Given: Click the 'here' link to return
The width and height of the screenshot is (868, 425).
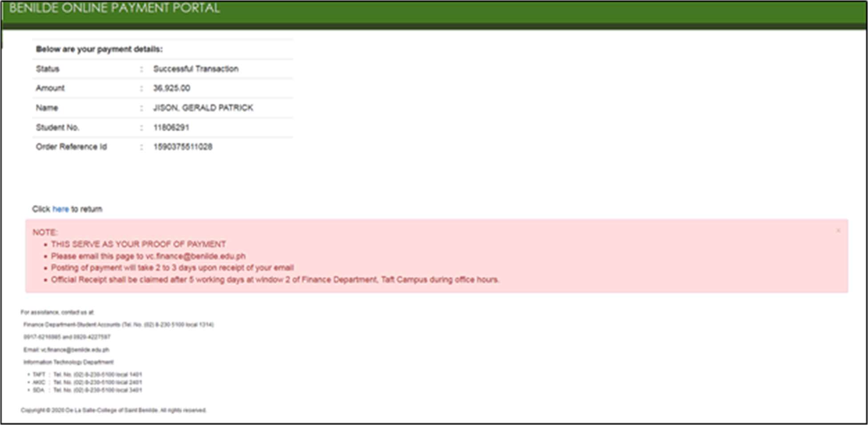Looking at the screenshot, I should click(60, 209).
